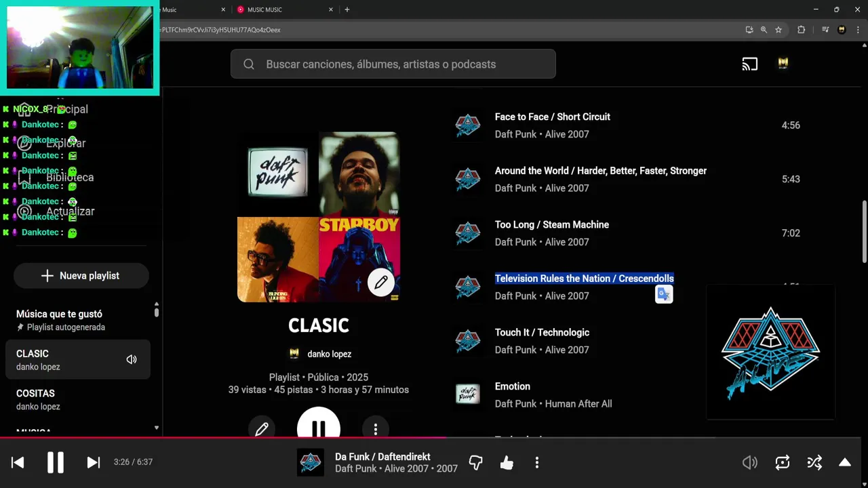The image size is (868, 488).
Task: Edit playlist cover with pencil overlay
Action: (x=381, y=282)
